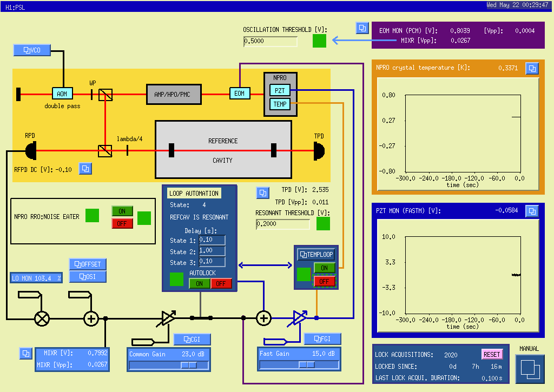Open the FGI related display
Screen dimensions: 554x392
click(322, 338)
